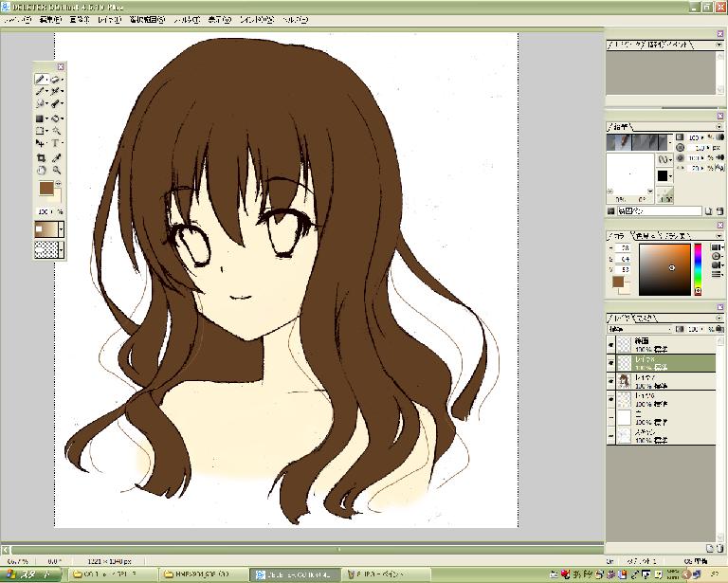
Task: Click the delete layer trash icon
Action: point(720,548)
